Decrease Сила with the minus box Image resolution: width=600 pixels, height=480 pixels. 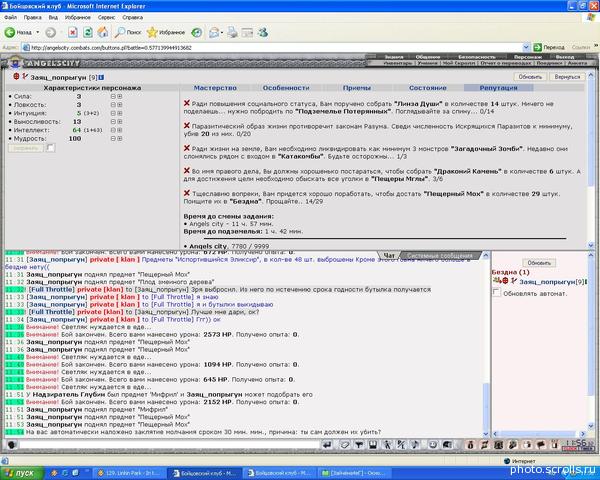click(x=113, y=96)
